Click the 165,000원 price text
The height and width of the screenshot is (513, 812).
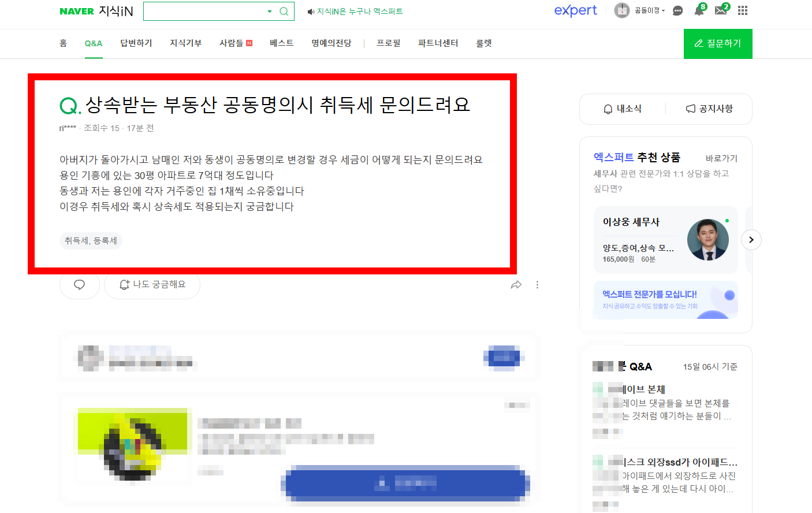click(619, 259)
